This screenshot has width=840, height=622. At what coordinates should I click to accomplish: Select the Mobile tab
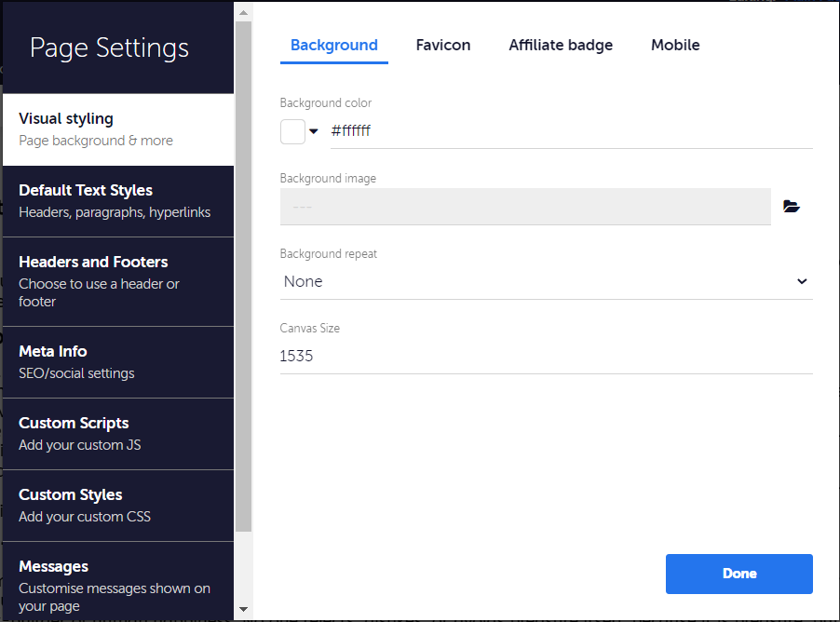pos(675,45)
